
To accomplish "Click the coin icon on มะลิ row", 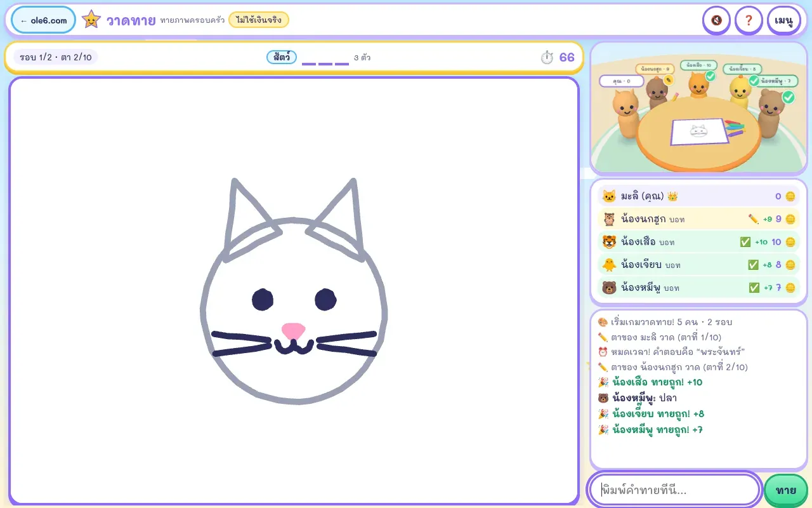I will coord(790,196).
